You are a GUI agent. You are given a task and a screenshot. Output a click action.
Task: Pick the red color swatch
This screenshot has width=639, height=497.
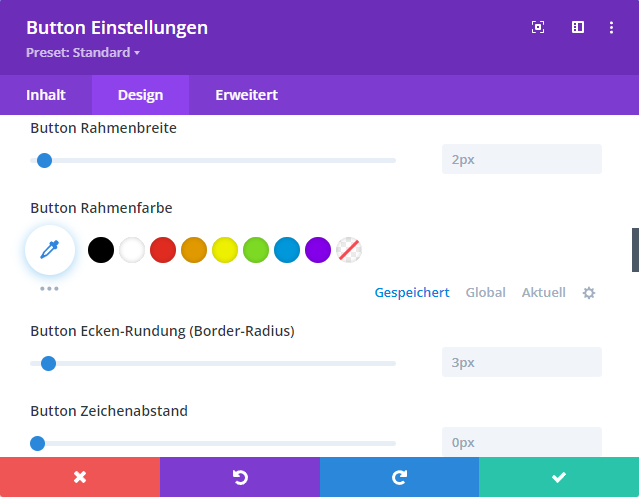point(163,250)
